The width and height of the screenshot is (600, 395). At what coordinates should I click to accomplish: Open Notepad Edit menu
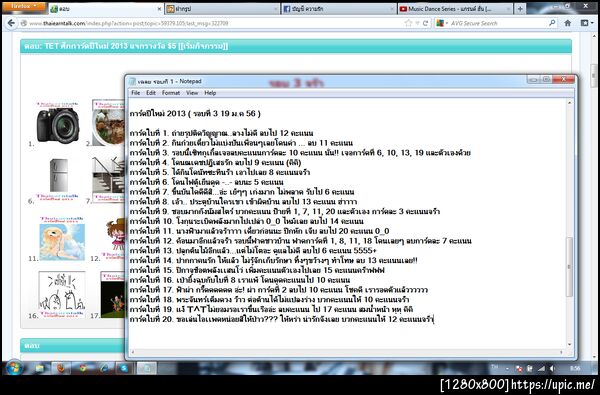[x=151, y=93]
